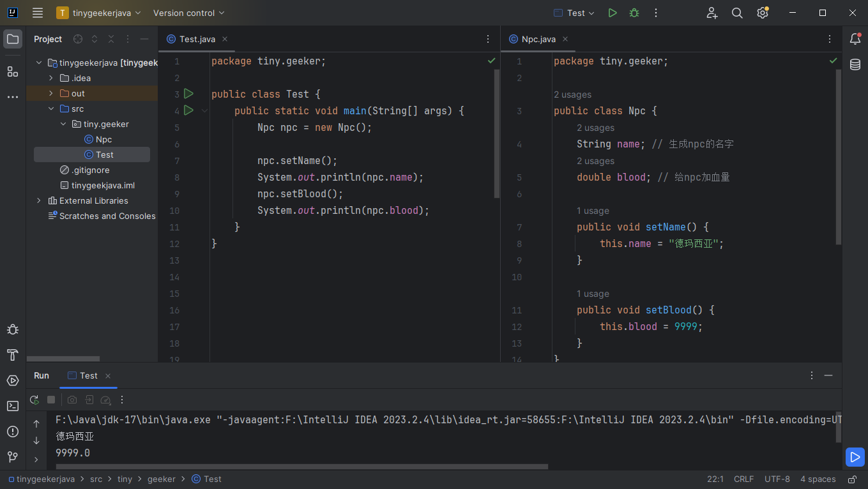Select the Test tab in Run panel
Viewport: 868px width, 489px height.
[89, 375]
